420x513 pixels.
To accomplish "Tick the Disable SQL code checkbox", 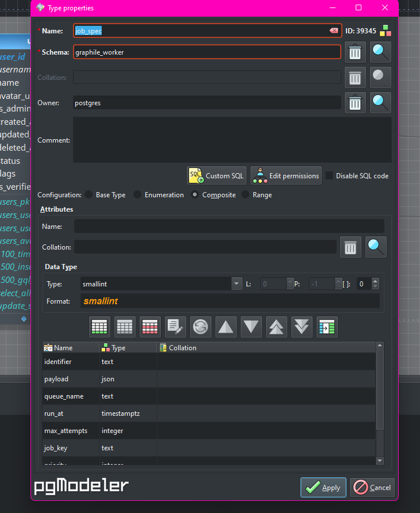I will [x=329, y=175].
